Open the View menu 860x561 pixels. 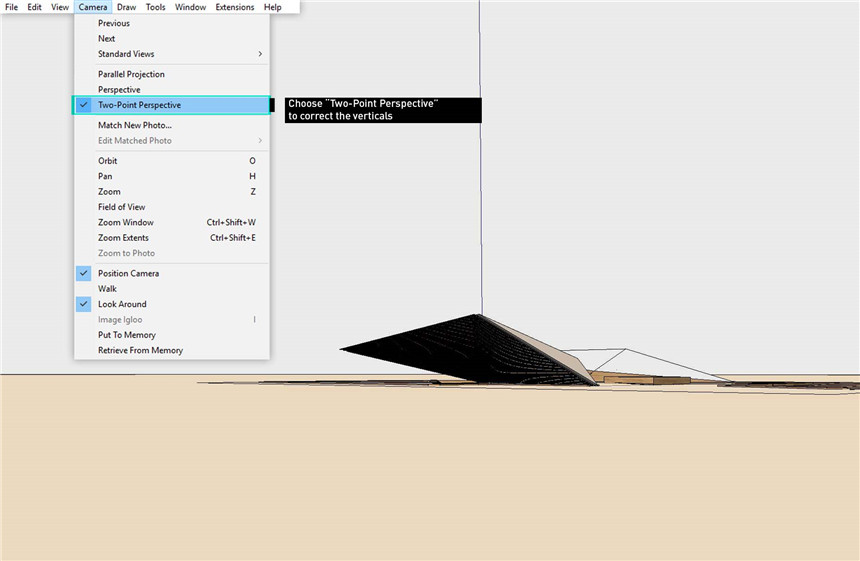(60, 7)
